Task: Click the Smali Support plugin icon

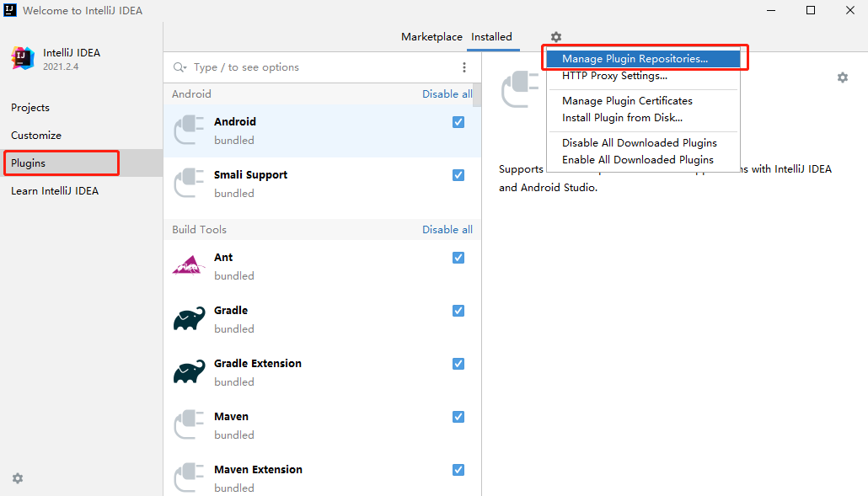Action: coord(189,183)
